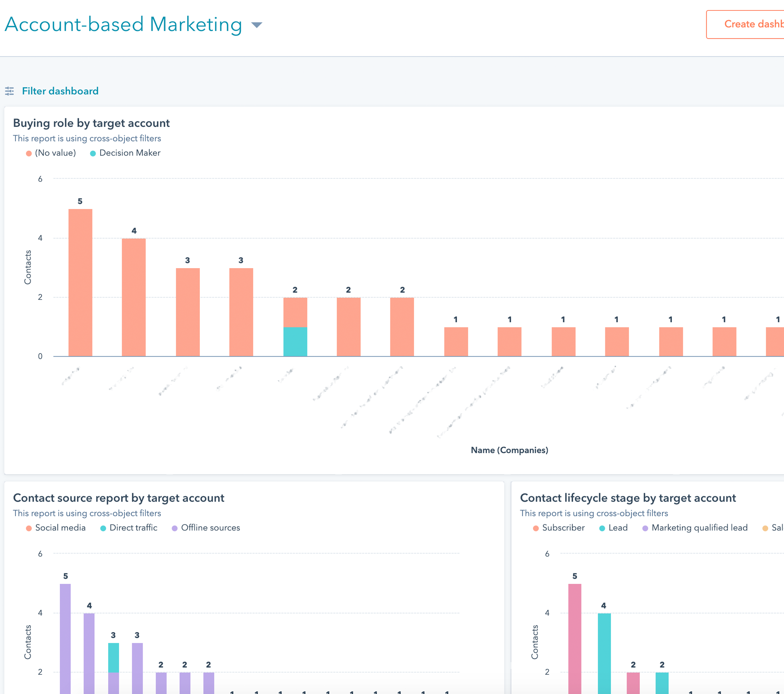Toggle the Direct traffic legend item

point(129,528)
